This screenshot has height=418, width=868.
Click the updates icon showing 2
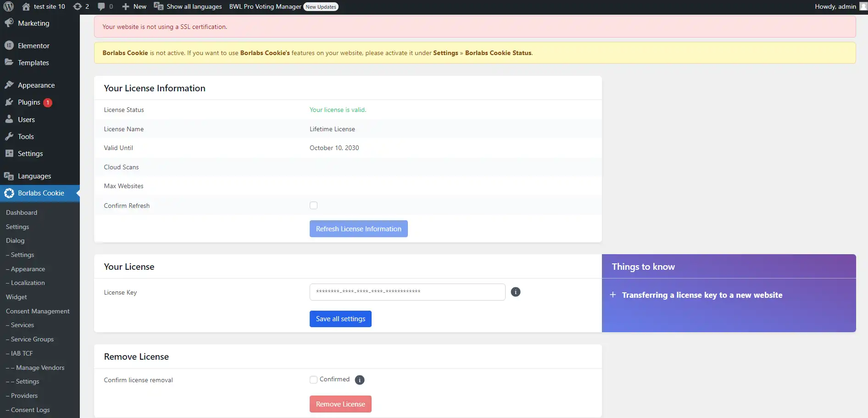coord(78,6)
